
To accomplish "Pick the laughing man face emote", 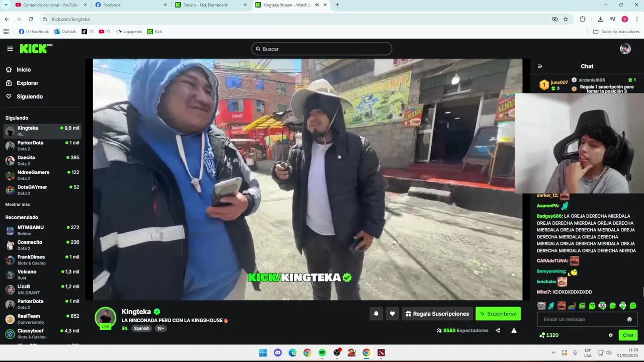I will pyautogui.click(x=561, y=306).
